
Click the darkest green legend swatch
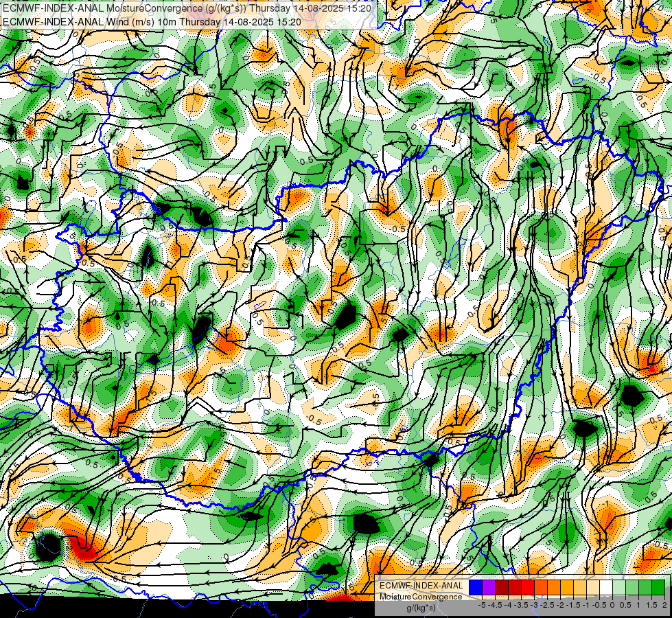pyautogui.click(x=658, y=588)
